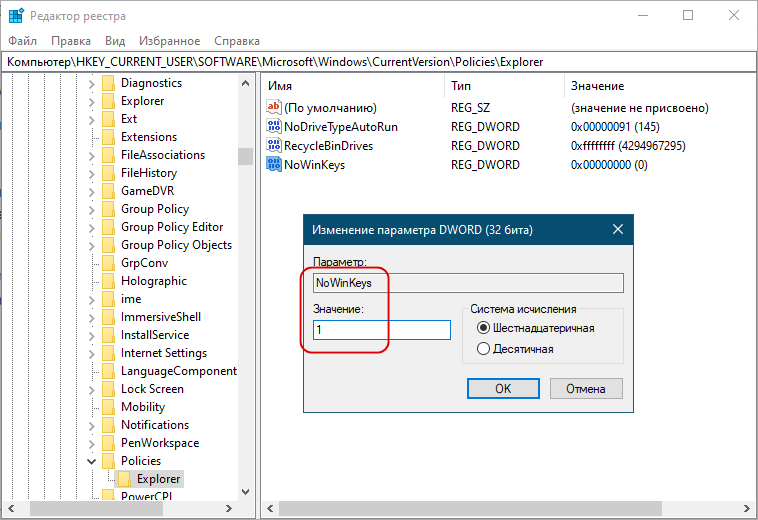Image resolution: width=758 pixels, height=520 pixels.
Task: Expand the GameDVR tree node
Action: [91, 191]
